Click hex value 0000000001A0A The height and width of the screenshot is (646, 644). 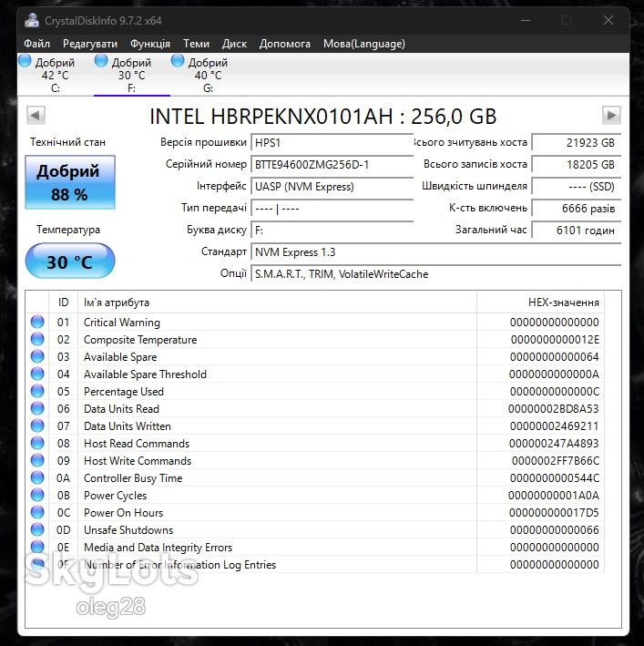[554, 496]
